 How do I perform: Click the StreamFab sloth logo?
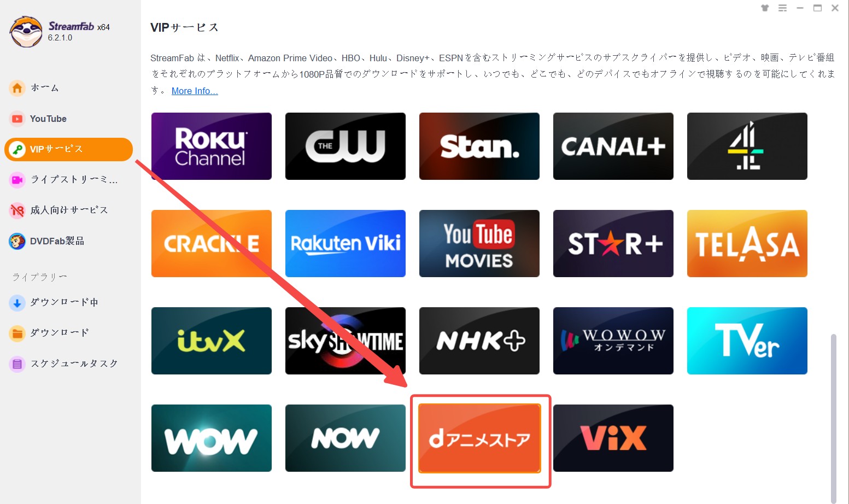26,32
